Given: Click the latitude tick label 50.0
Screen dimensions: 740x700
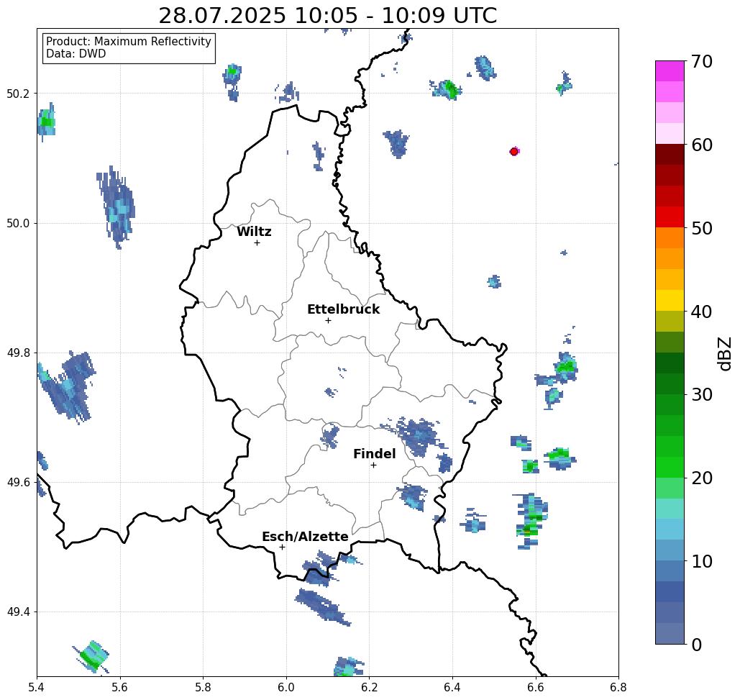Looking at the screenshot, I should tap(18, 223).
